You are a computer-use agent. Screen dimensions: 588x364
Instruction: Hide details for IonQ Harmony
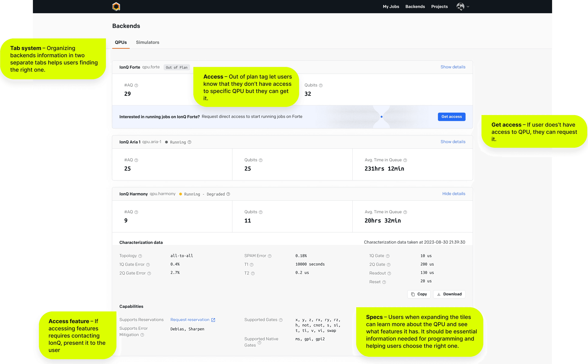pos(454,194)
